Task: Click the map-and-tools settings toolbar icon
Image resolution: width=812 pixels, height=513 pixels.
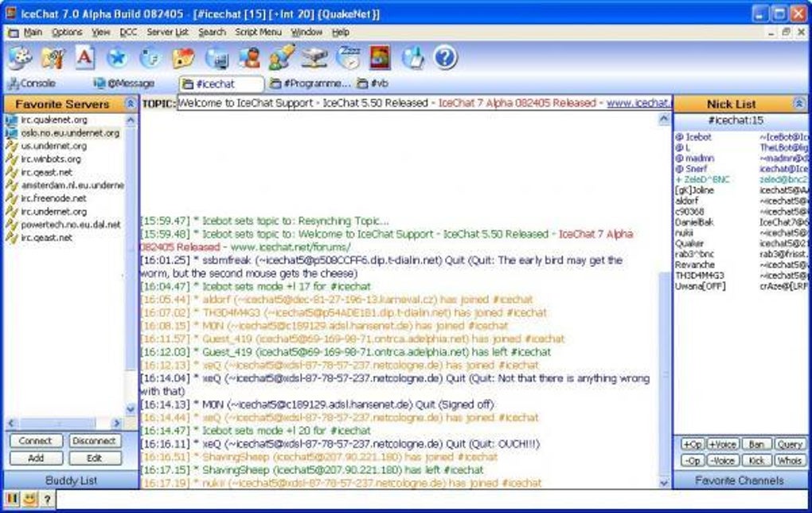Action: point(53,57)
